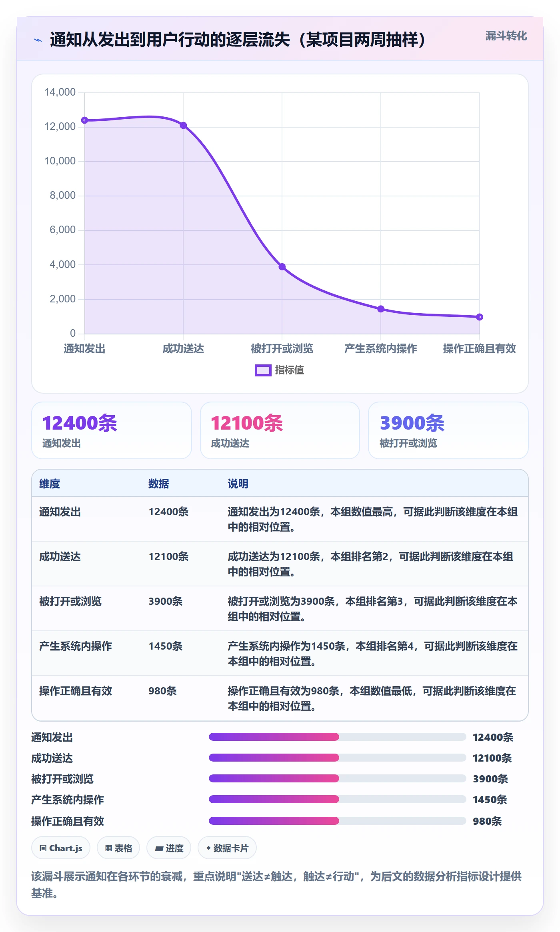Open the 3900条 被打开或浏览 data card
Screen dimensions: 560x932
point(448,430)
